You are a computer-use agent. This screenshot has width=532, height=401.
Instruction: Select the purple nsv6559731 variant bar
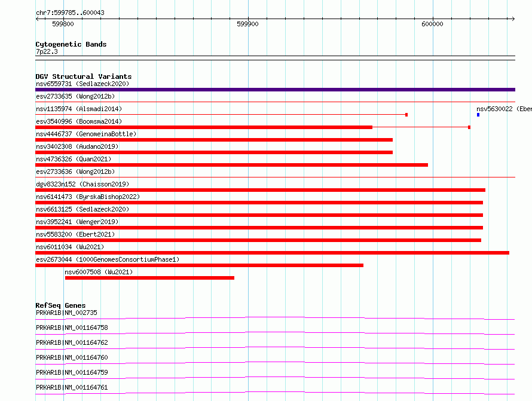[275, 90]
